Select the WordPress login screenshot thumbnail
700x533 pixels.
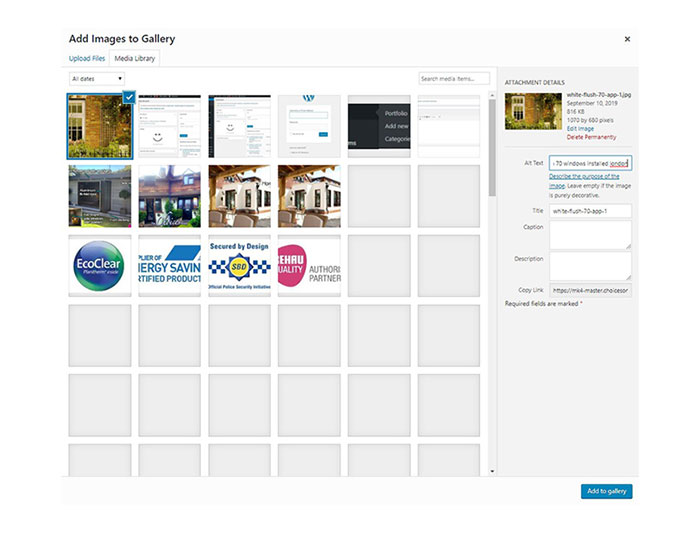[309, 126]
